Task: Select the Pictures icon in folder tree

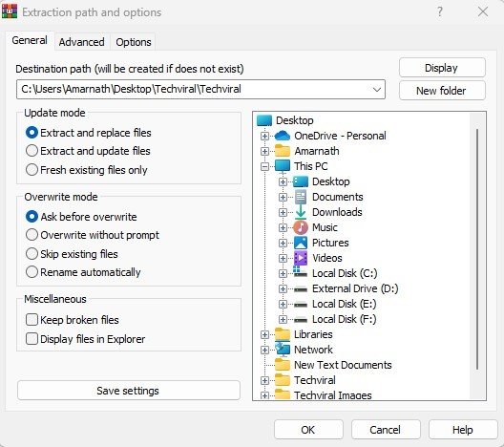Action: (301, 243)
